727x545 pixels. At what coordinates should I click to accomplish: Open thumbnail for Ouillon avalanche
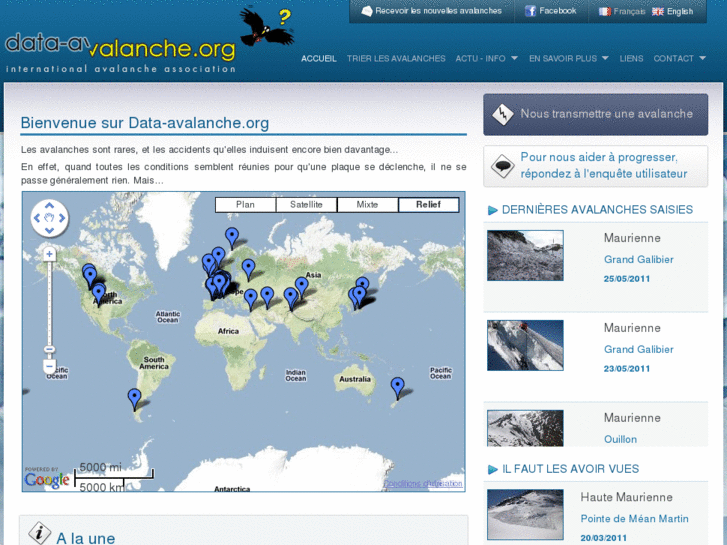525,428
